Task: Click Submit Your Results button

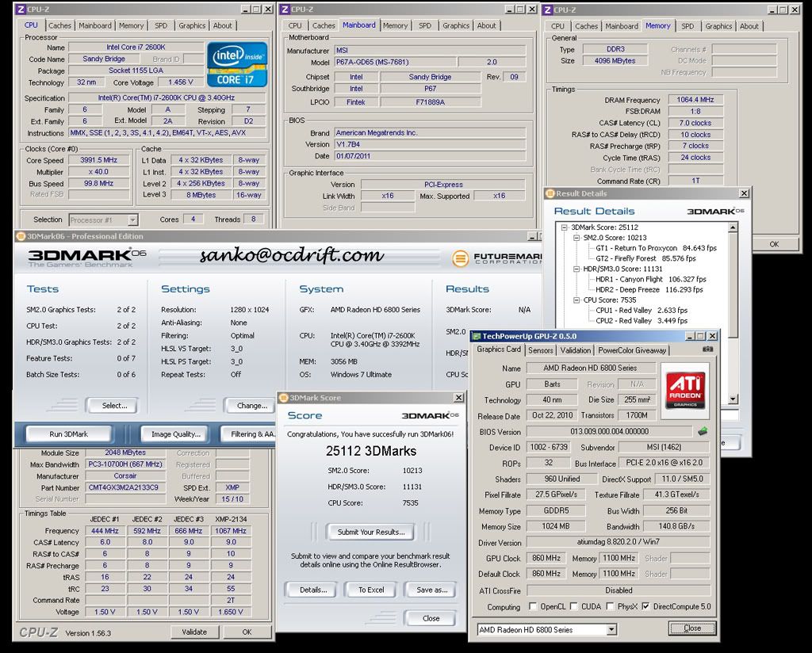Action: coord(371,532)
